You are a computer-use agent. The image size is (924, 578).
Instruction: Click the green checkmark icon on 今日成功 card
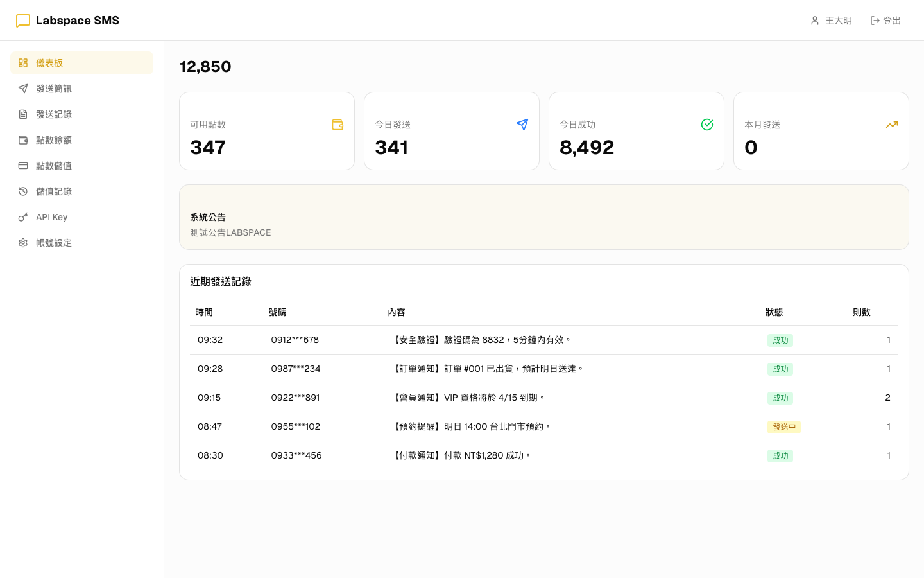(707, 125)
